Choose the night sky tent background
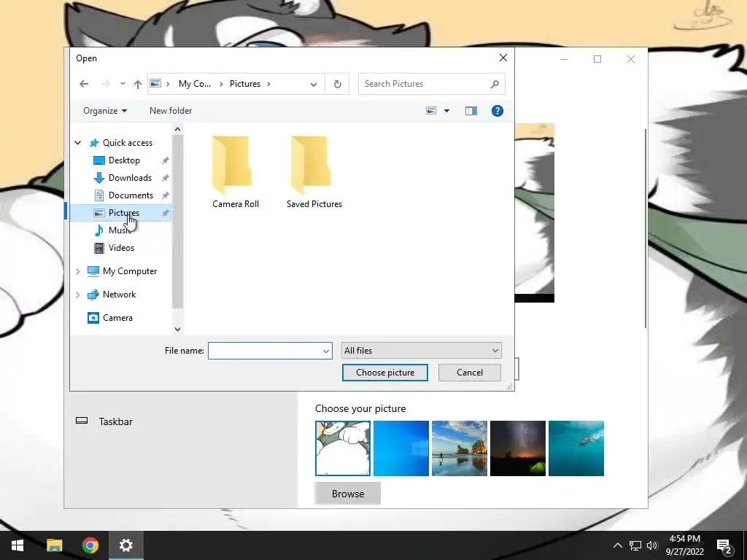The height and width of the screenshot is (560, 747). pyautogui.click(x=518, y=448)
